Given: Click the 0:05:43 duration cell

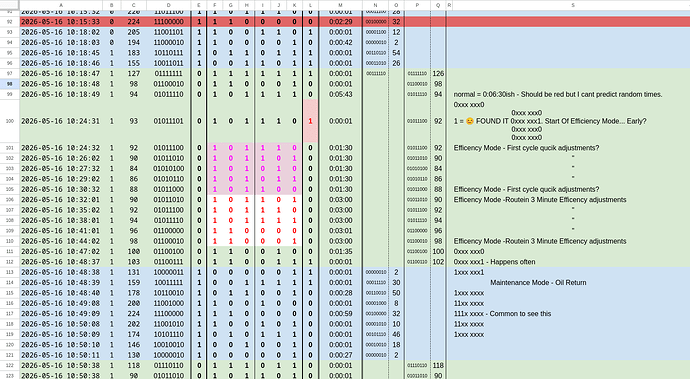Looking at the screenshot, I should (x=341, y=94).
